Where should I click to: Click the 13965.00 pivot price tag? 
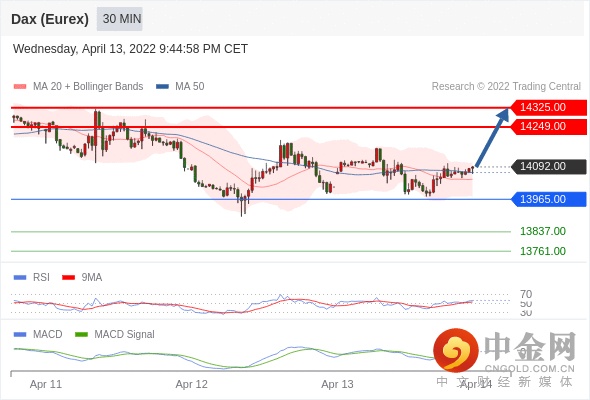point(549,199)
